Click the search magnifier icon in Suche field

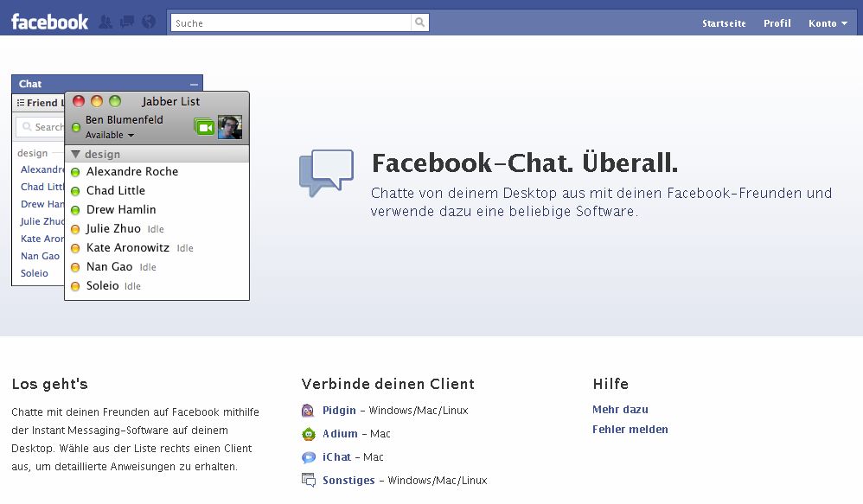[419, 22]
